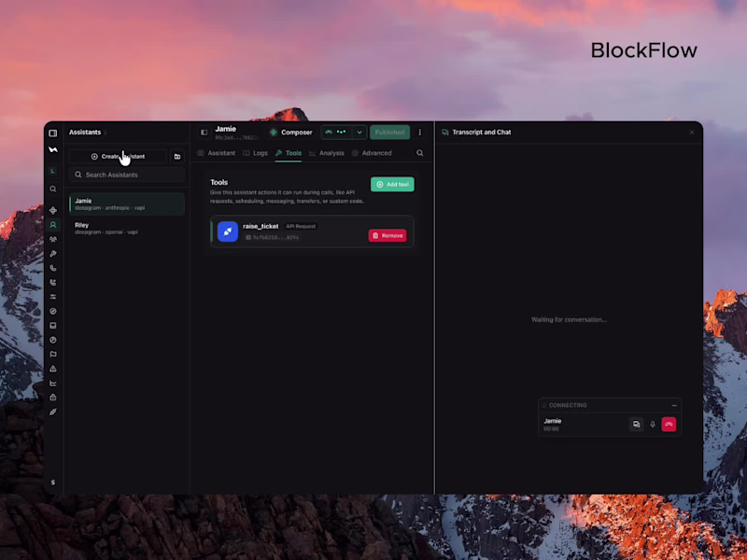
Task: Collapse the assistant list via panel icon near Jamie
Action: point(204,133)
